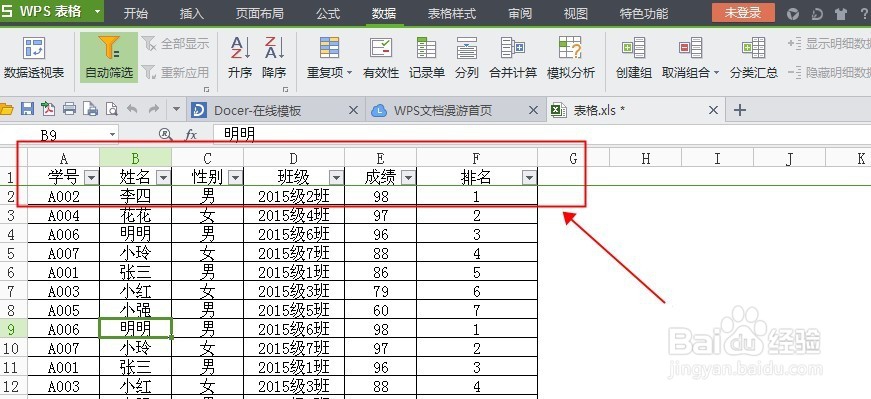Click the fx insert function icon
Viewport: 871px width, 399px height.
click(191, 134)
